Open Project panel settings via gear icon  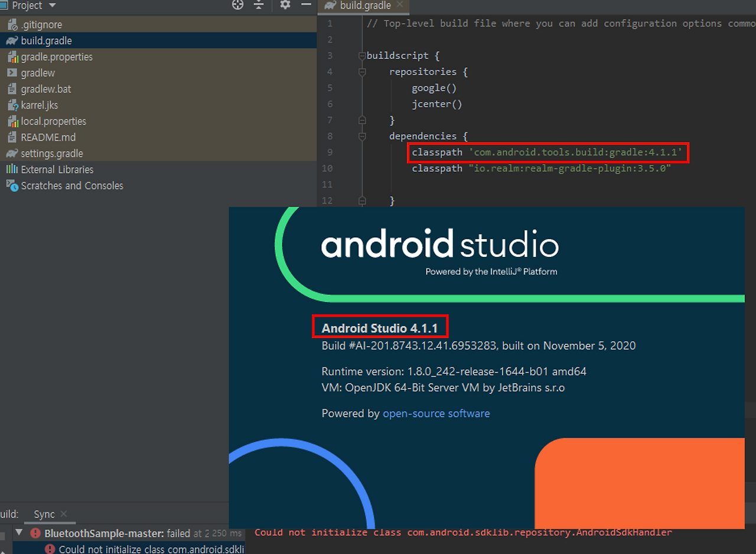(x=285, y=5)
